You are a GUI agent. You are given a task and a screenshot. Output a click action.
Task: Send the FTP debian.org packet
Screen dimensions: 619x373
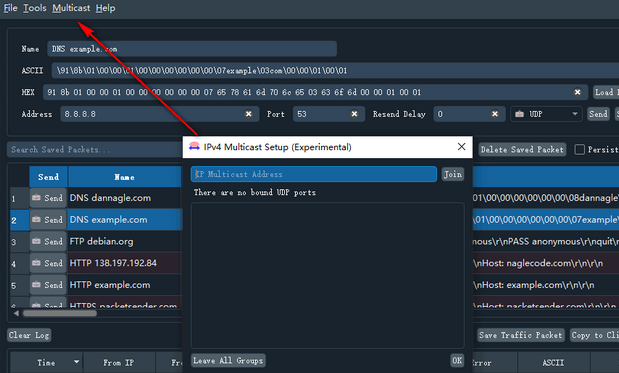point(48,241)
